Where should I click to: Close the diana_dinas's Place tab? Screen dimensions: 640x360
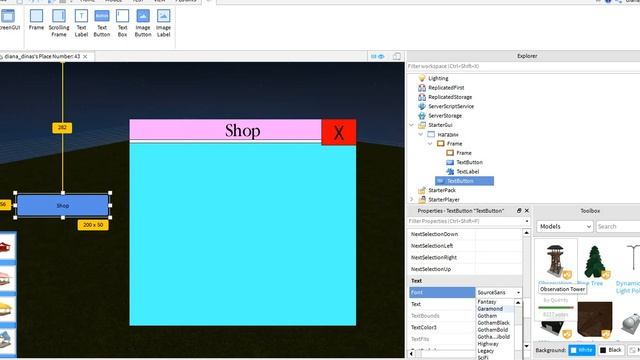85,57
